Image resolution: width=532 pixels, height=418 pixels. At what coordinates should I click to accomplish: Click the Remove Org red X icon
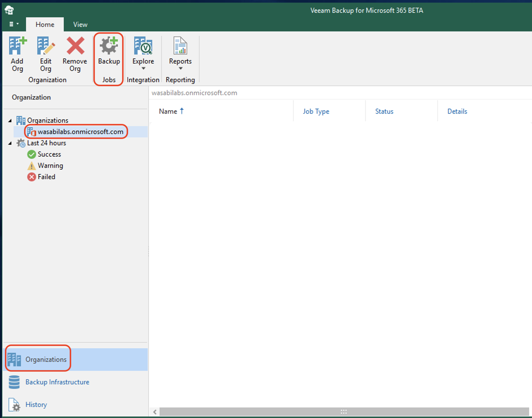tap(75, 46)
